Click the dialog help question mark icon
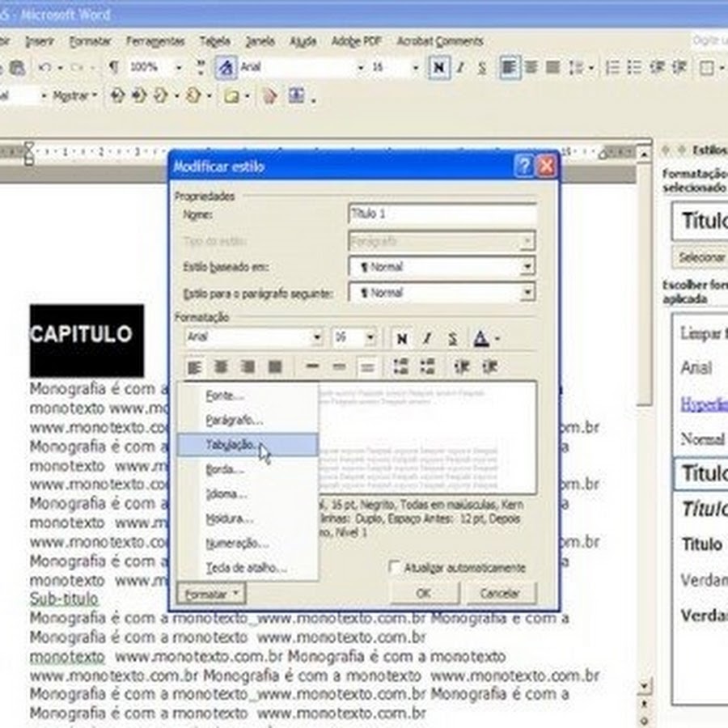The height and width of the screenshot is (728, 728). 523,167
